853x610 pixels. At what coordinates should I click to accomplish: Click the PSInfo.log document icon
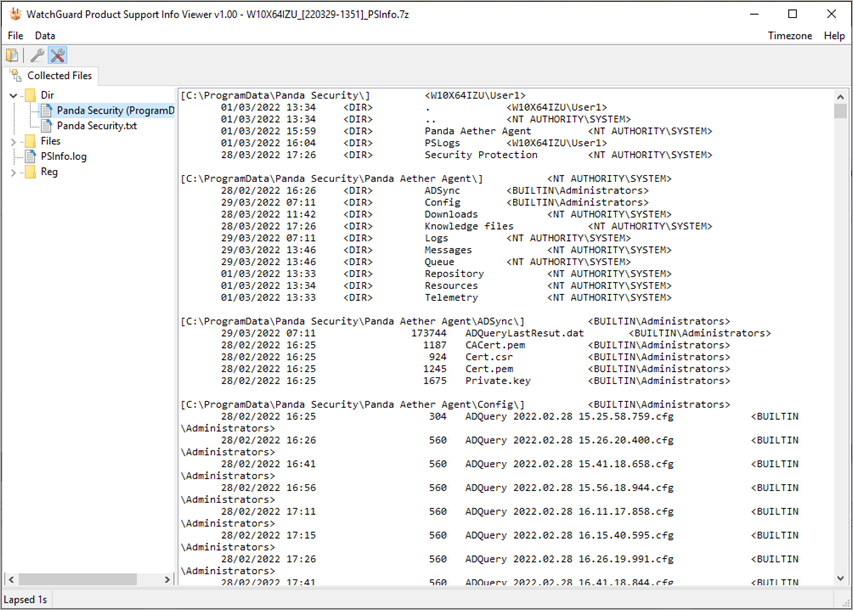pyautogui.click(x=30, y=157)
